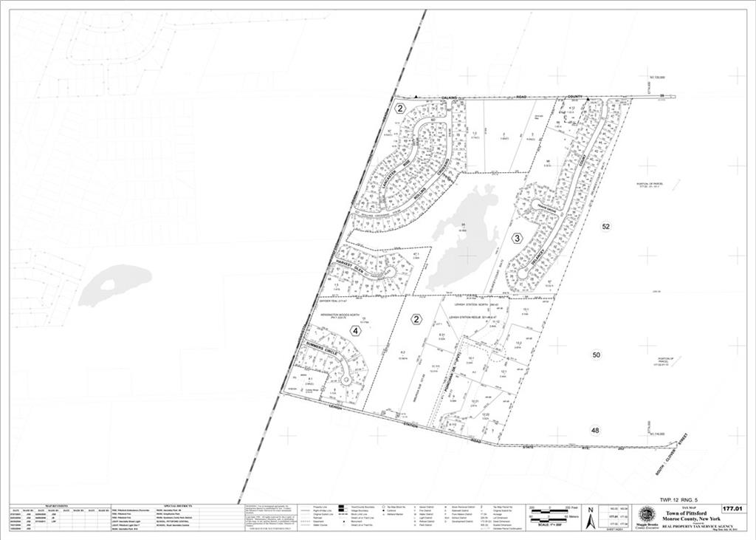Click the map number 177.01 box
Image resolution: width=756 pixels, height=540 pixels.
coord(732,509)
